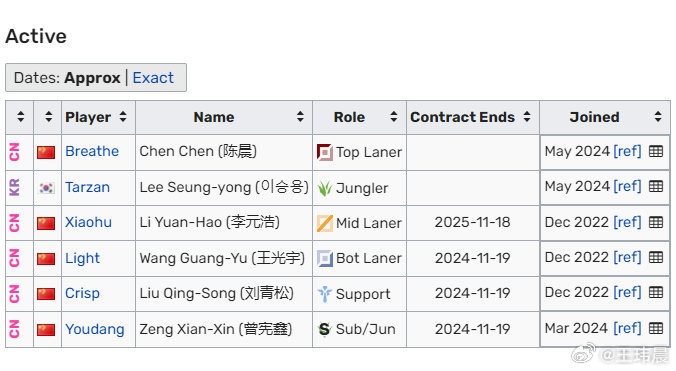Click the Top Laner role icon

click(325, 152)
